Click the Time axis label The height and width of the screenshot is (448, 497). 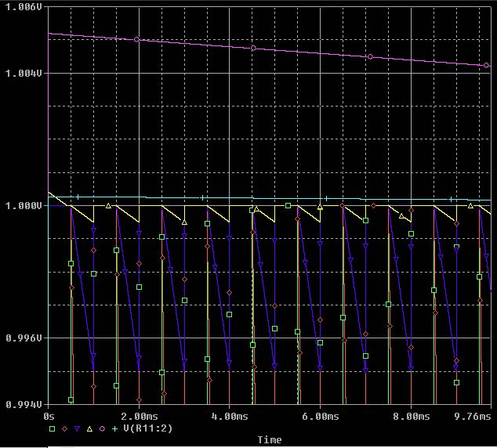tap(270, 439)
